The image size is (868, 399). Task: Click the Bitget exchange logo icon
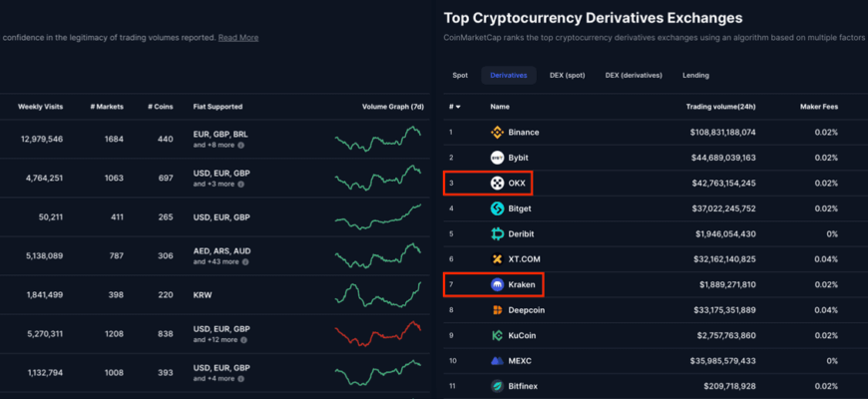click(497, 208)
